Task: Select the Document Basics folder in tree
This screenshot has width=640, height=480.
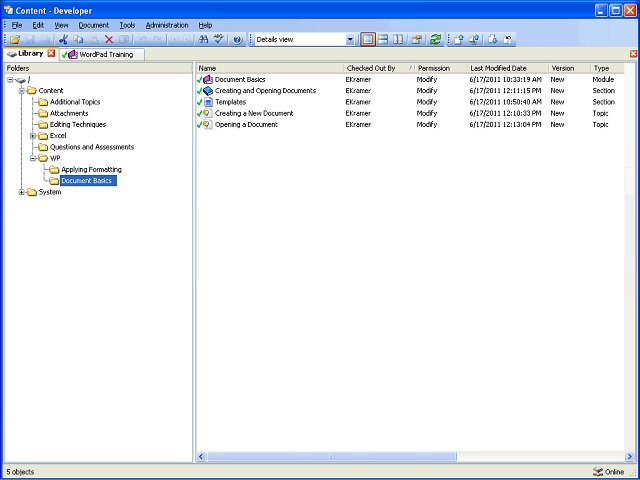Action: tap(88, 180)
